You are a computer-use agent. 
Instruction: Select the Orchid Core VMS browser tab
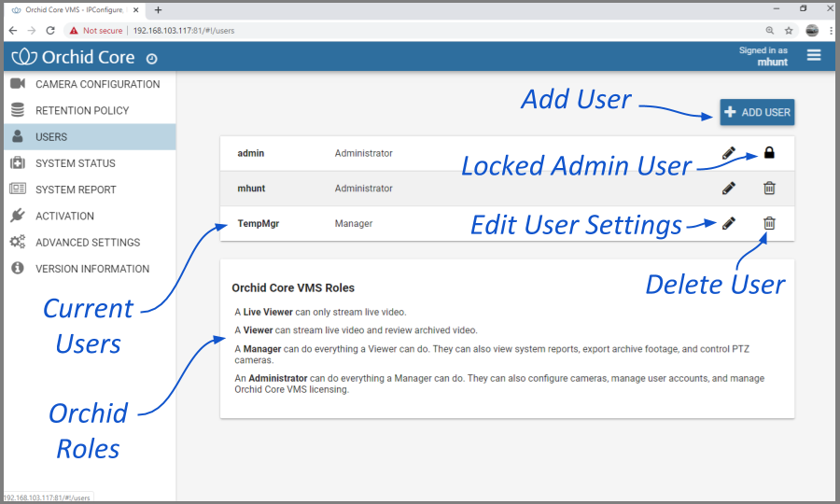[x=74, y=10]
